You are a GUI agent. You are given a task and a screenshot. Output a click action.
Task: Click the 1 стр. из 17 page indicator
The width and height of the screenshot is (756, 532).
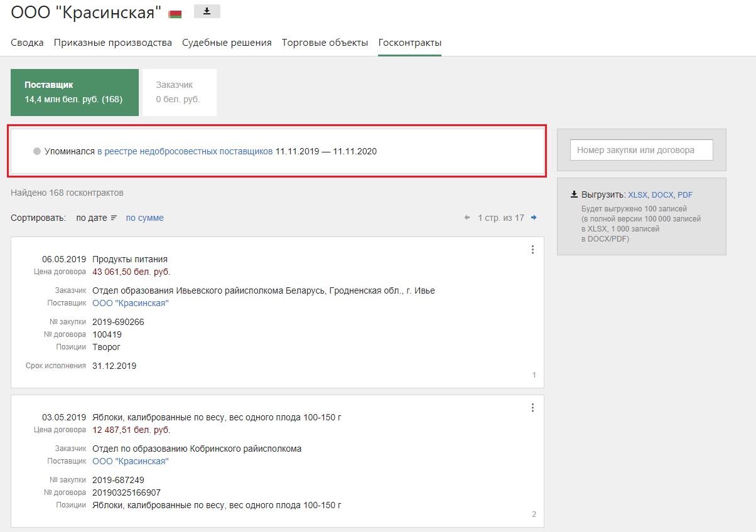coord(500,218)
